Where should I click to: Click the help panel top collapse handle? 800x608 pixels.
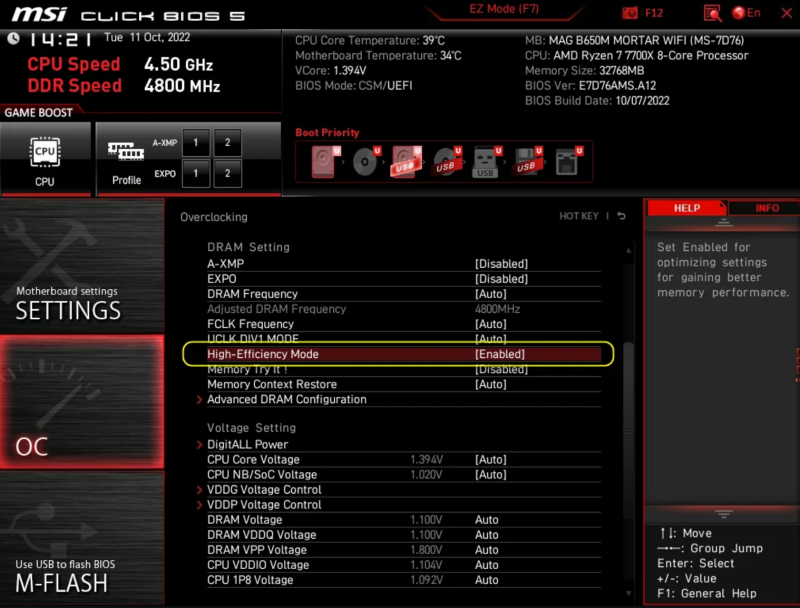pos(723,222)
